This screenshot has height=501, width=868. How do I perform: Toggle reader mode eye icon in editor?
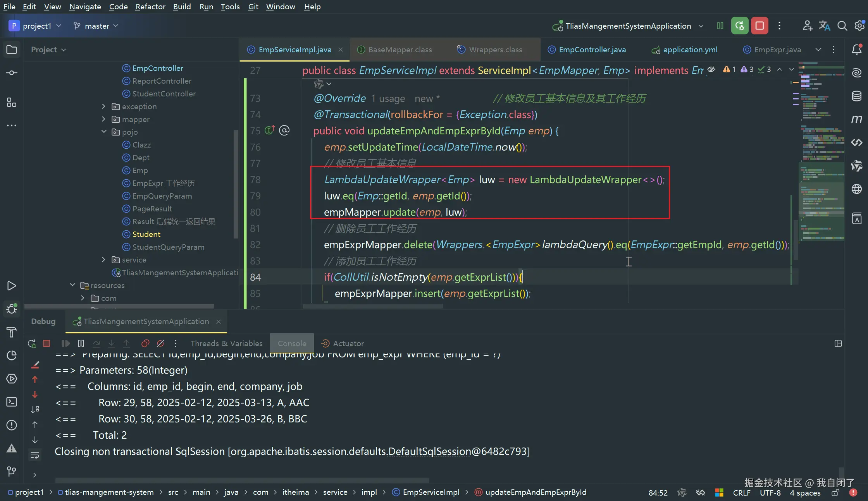711,70
